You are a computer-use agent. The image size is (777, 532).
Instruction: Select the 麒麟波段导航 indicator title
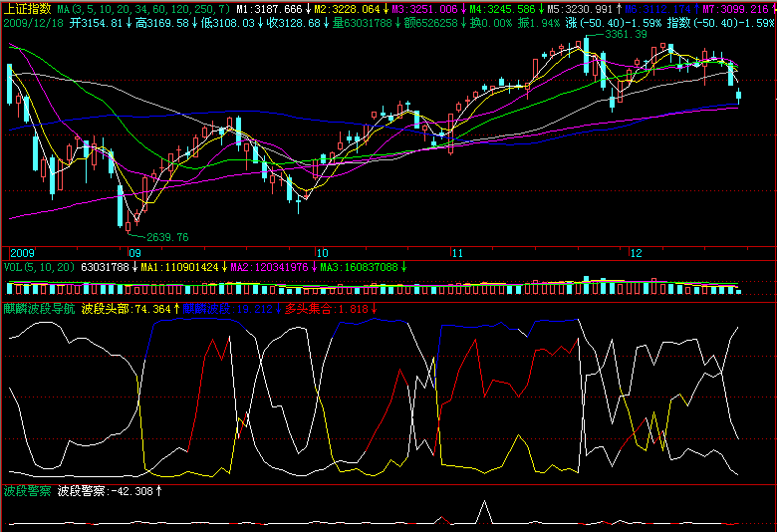[39, 309]
